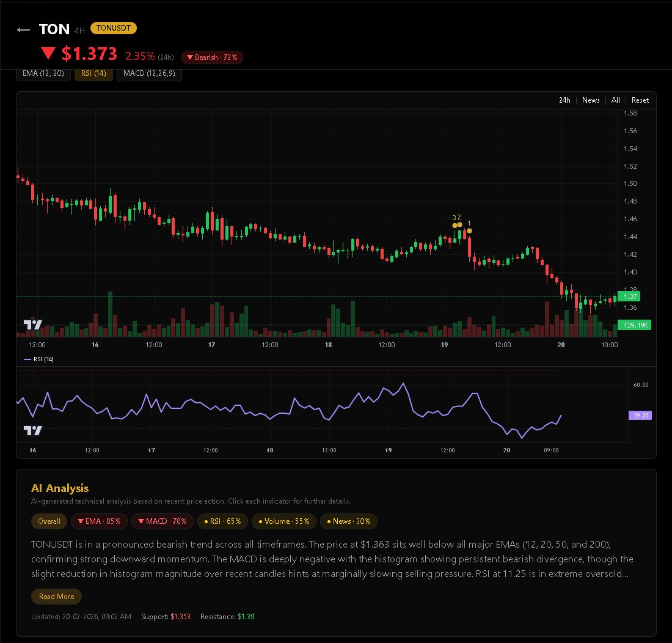
Task: Click the back arrow next to TON
Action: (x=23, y=29)
